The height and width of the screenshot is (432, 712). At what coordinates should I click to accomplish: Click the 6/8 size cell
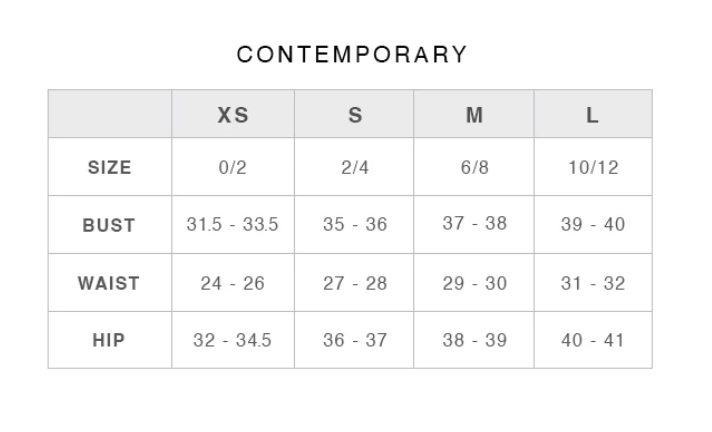[475, 168]
